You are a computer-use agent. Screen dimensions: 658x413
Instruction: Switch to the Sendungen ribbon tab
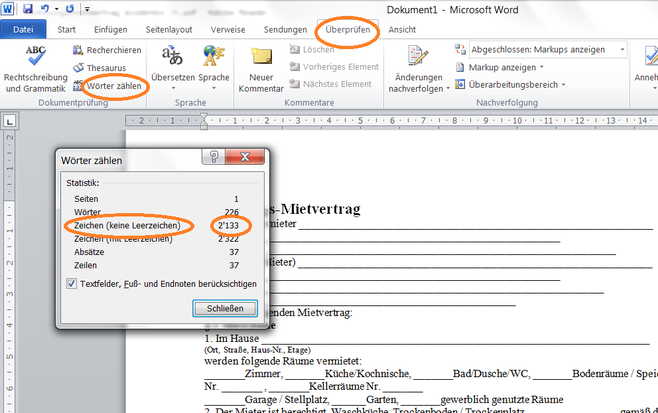(x=285, y=29)
